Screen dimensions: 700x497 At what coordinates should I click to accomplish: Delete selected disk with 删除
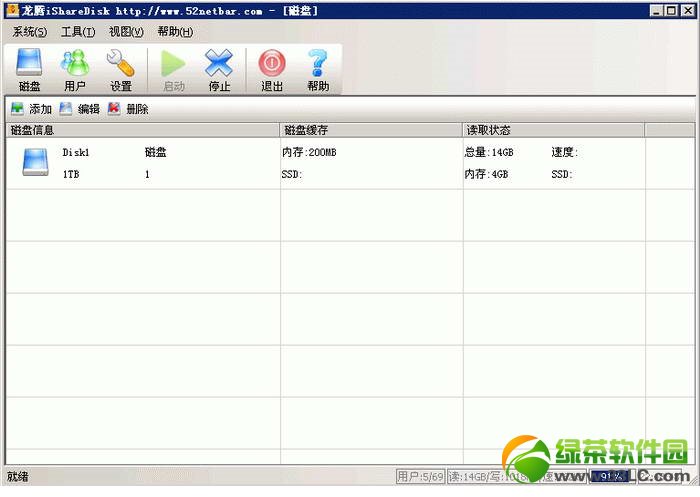[x=128, y=109]
